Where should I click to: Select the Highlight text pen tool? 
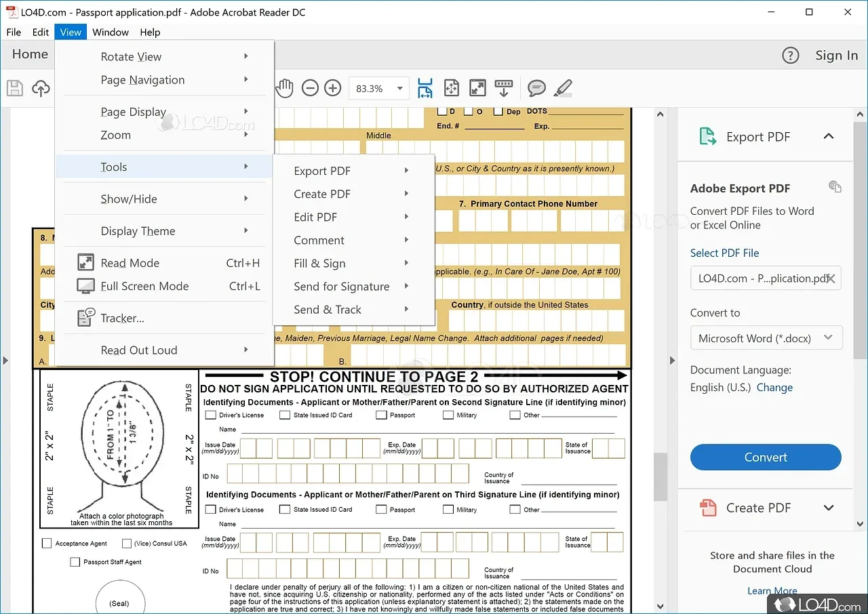click(x=563, y=88)
